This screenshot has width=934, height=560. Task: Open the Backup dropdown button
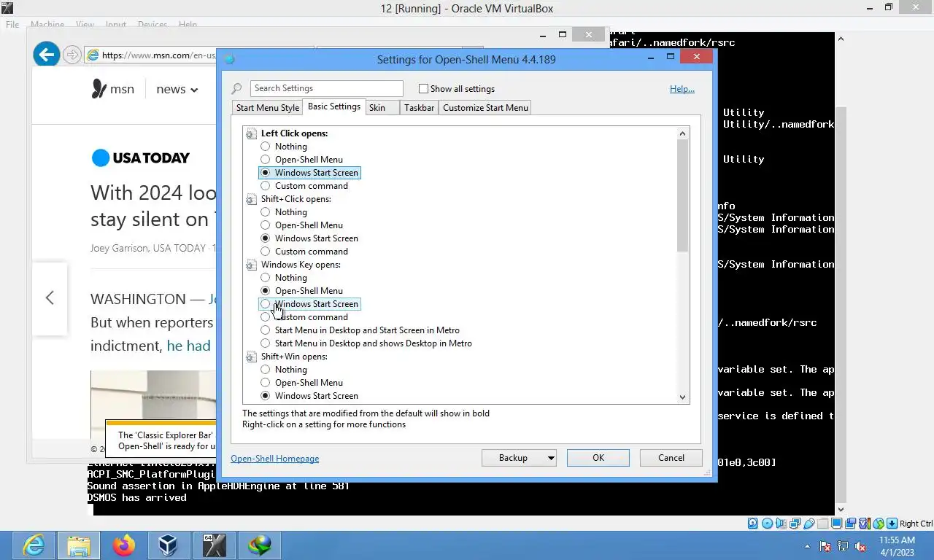[520, 458]
